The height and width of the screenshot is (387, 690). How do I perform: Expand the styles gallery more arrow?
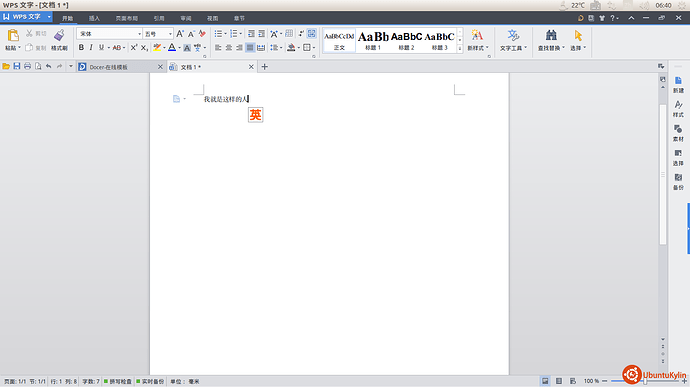tap(460, 48)
